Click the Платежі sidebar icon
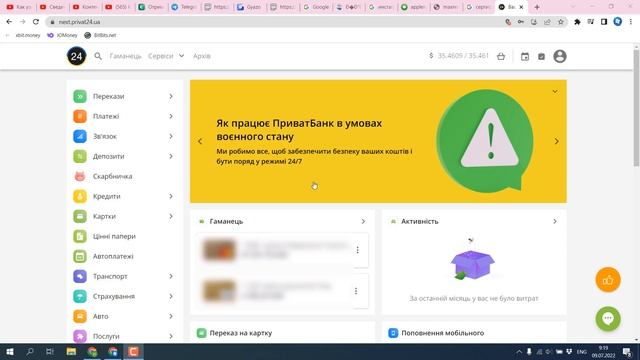Viewport: 640px width, 360px height. (80, 116)
